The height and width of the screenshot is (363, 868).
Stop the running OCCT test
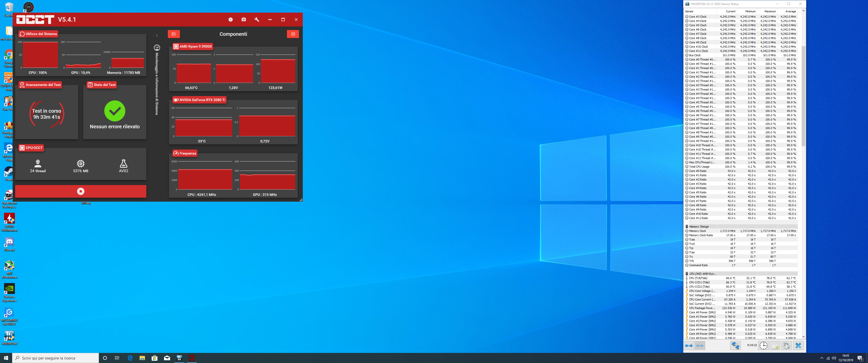[x=80, y=191]
